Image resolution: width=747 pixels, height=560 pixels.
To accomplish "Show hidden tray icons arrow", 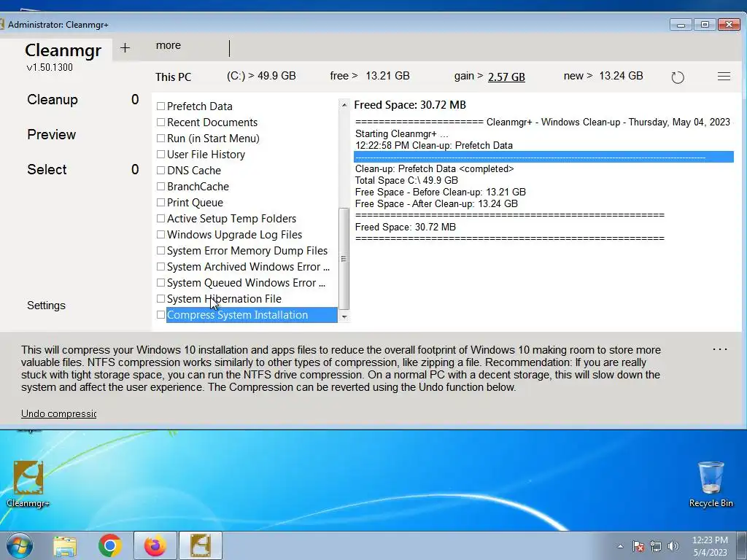I will [x=620, y=546].
